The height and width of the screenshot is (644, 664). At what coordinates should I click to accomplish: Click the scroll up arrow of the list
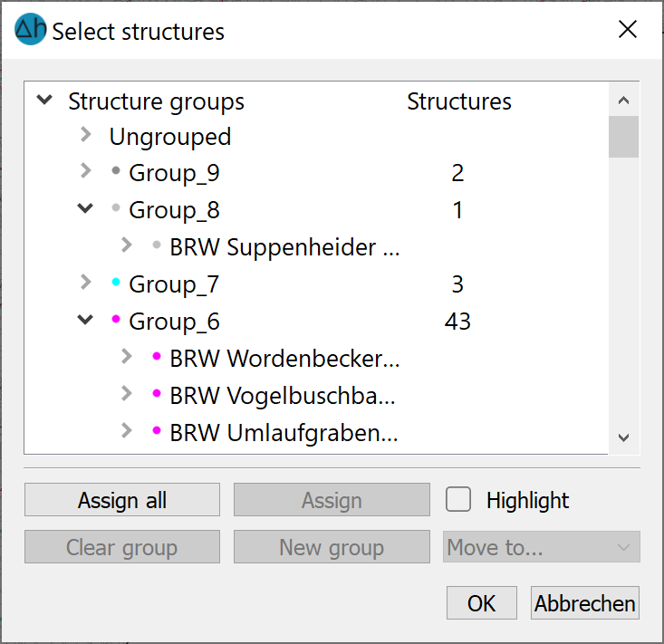pyautogui.click(x=623, y=101)
